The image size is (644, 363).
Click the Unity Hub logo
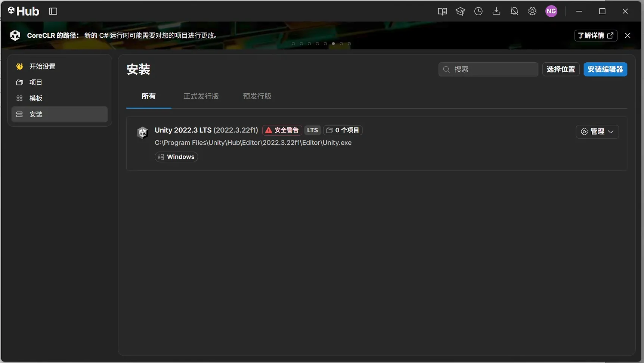click(23, 11)
